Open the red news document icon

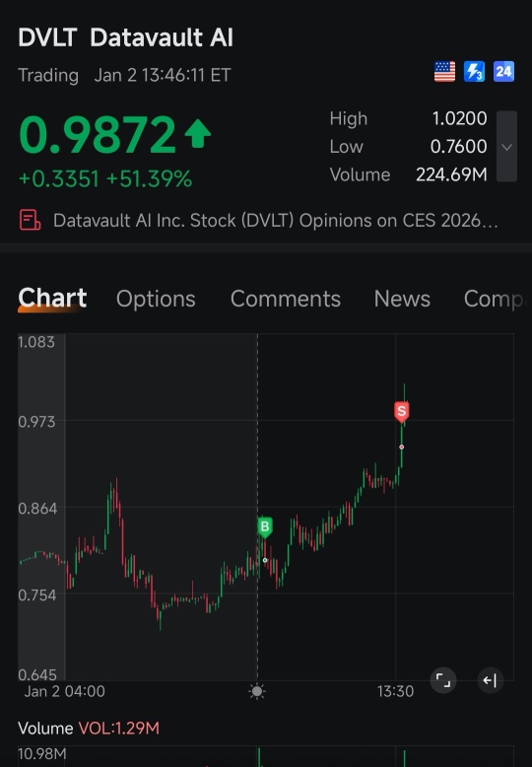tap(30, 220)
